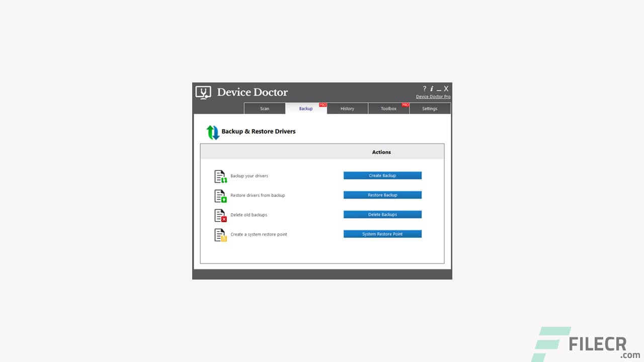This screenshot has width=644, height=362.
Task: Open the Device Doctor Pro link
Action: pyautogui.click(x=433, y=97)
